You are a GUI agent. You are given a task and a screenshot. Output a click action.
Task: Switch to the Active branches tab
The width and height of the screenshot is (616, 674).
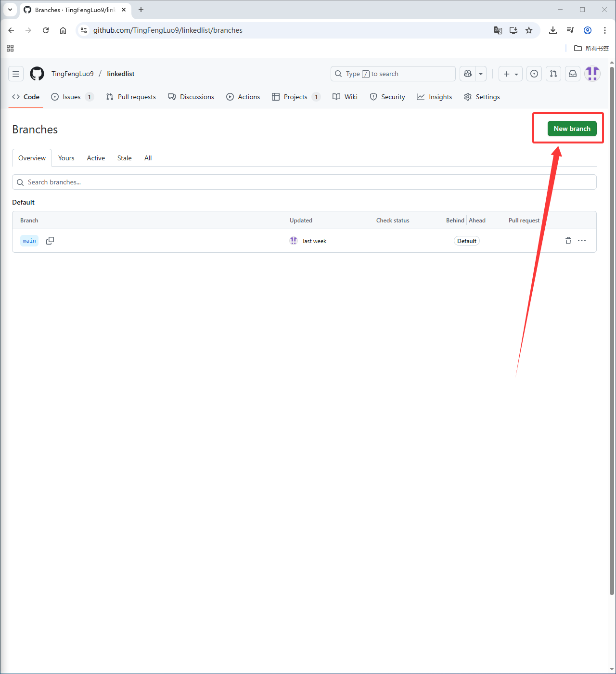(x=96, y=158)
